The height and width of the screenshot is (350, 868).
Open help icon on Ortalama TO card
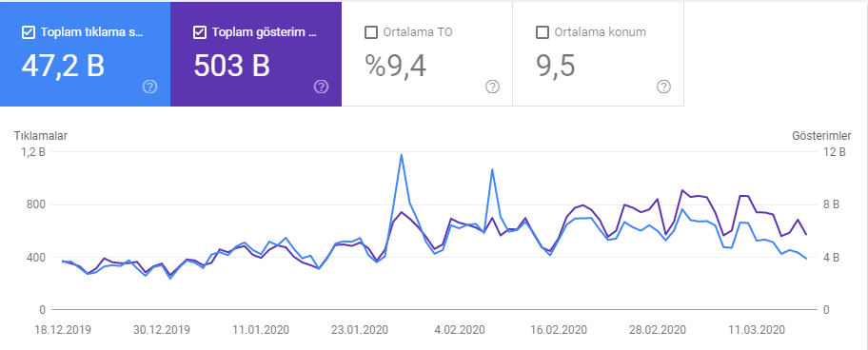493,87
